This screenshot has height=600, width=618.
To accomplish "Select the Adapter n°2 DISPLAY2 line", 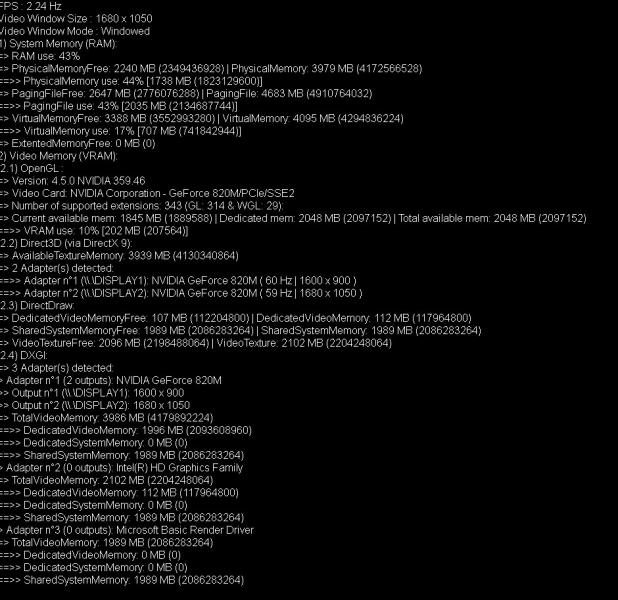I will pyautogui.click(x=181, y=293).
